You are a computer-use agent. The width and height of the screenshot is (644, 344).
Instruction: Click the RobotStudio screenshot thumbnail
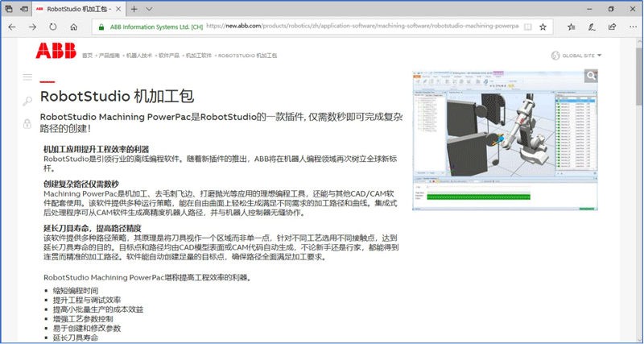click(x=506, y=139)
